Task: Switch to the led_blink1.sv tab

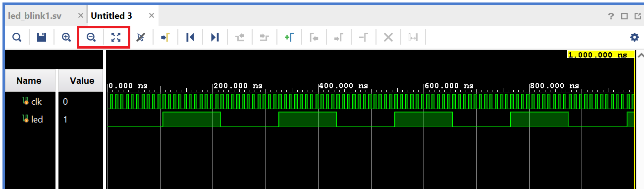Action: pyautogui.click(x=35, y=16)
